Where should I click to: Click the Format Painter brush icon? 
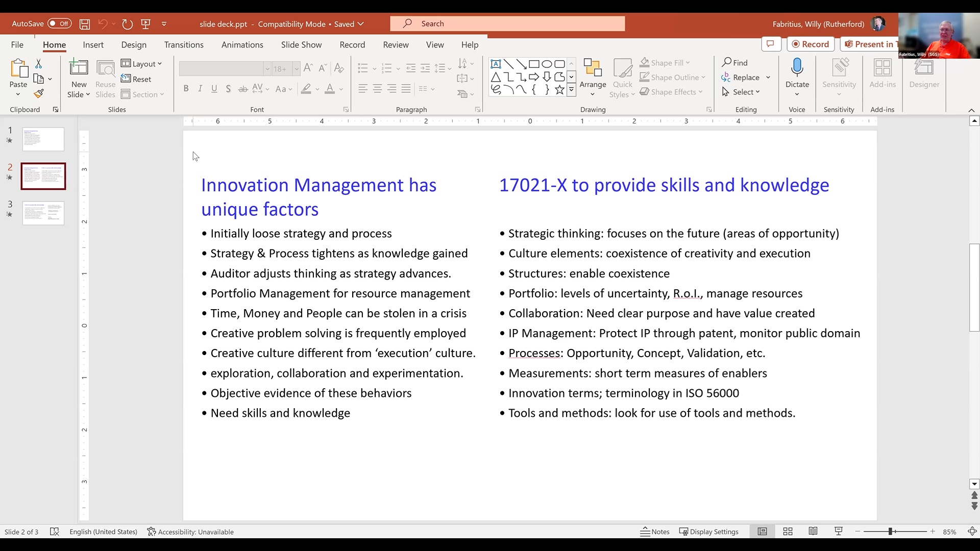click(39, 94)
